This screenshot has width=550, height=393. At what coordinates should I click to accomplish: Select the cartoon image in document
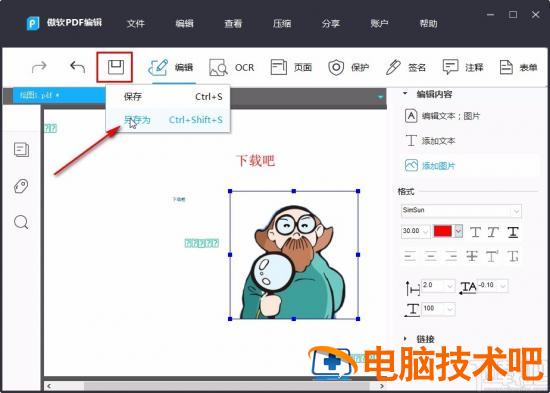point(294,255)
